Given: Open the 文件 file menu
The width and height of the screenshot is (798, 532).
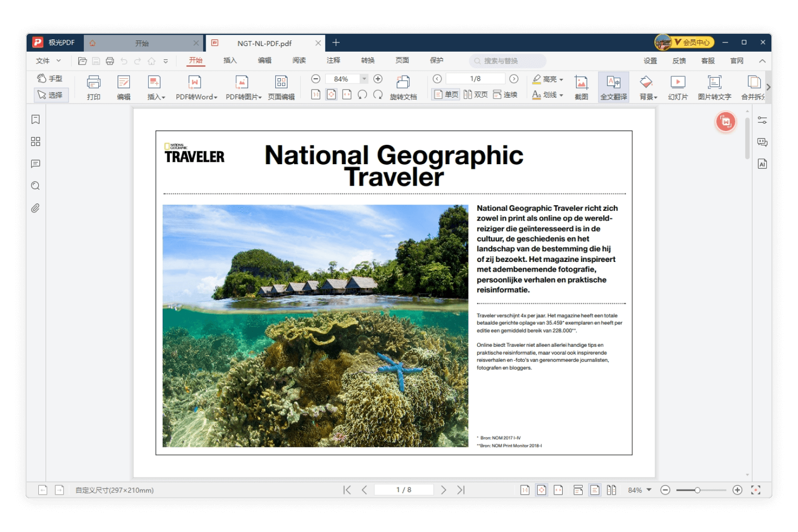Looking at the screenshot, I should tap(48, 61).
